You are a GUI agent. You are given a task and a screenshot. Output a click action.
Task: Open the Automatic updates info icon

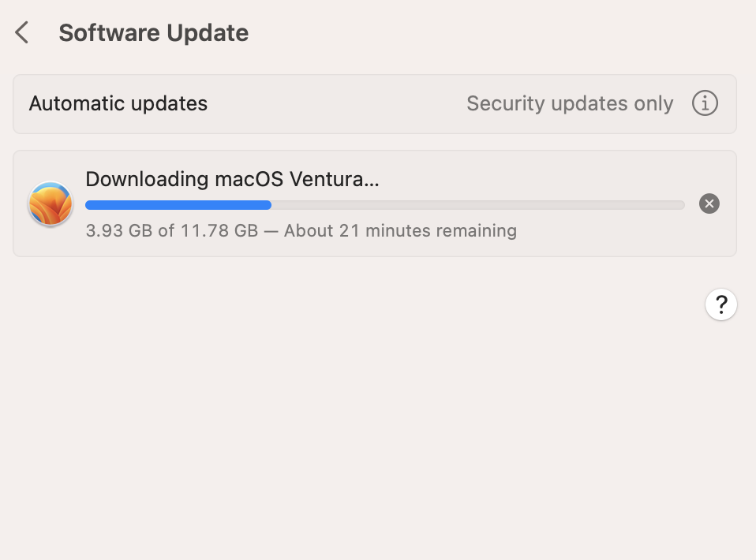pos(705,103)
